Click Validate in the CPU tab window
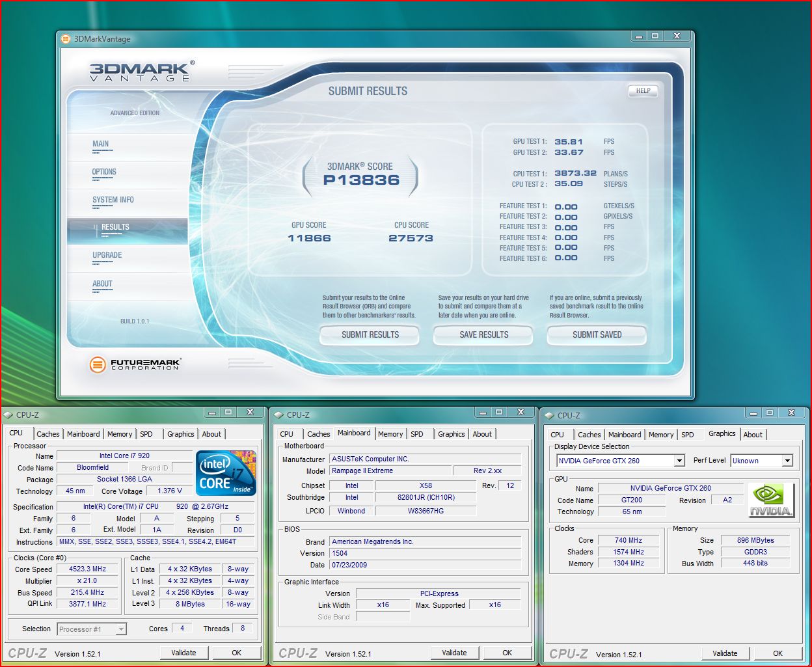Image resolution: width=812 pixels, height=667 pixels. 183,653
